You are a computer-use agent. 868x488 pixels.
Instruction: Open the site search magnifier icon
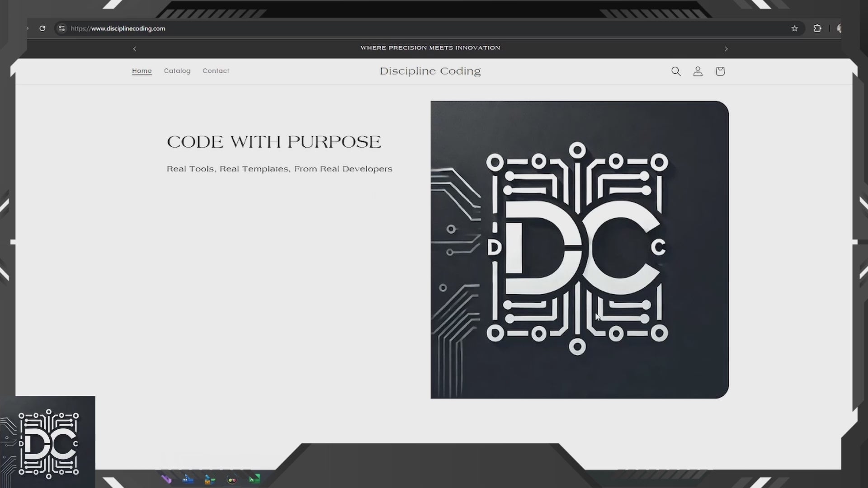[676, 71]
